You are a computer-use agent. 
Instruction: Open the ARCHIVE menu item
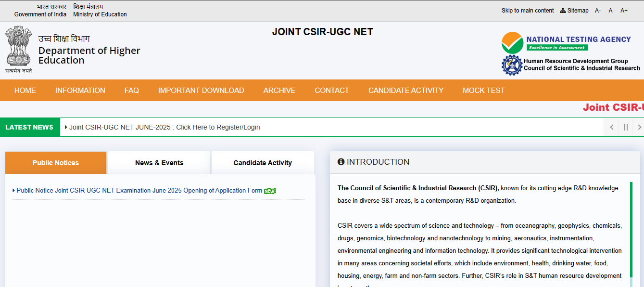pos(279,91)
